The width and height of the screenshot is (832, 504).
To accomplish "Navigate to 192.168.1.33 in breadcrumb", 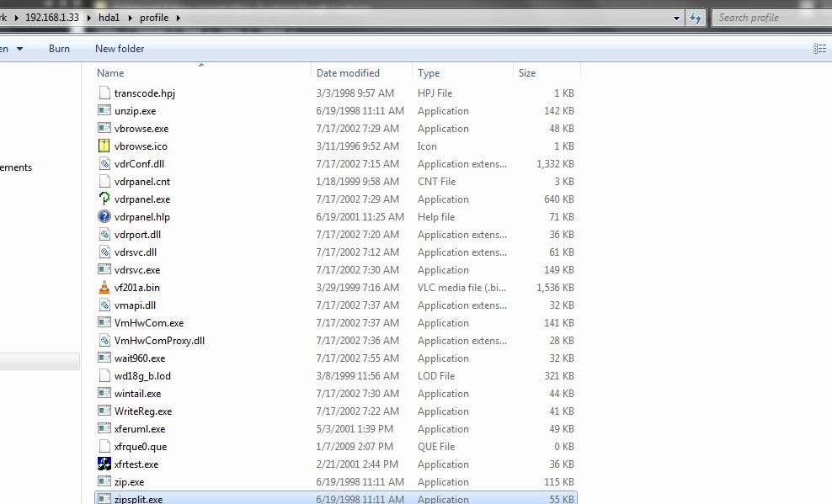I will [x=52, y=18].
